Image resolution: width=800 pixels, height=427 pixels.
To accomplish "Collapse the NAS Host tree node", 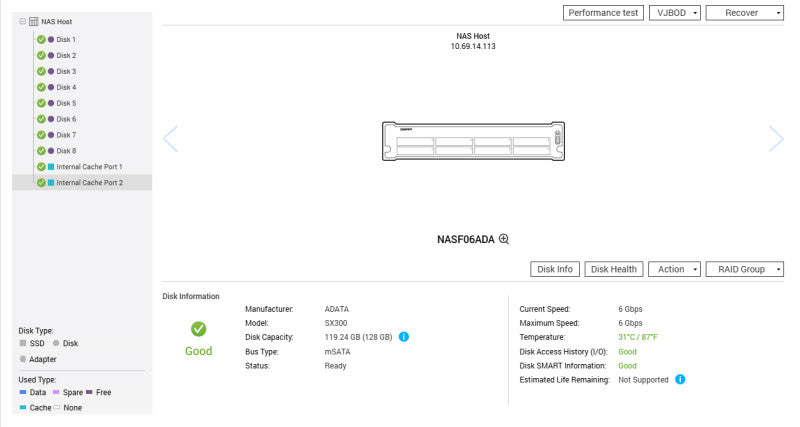I will 22,21.
